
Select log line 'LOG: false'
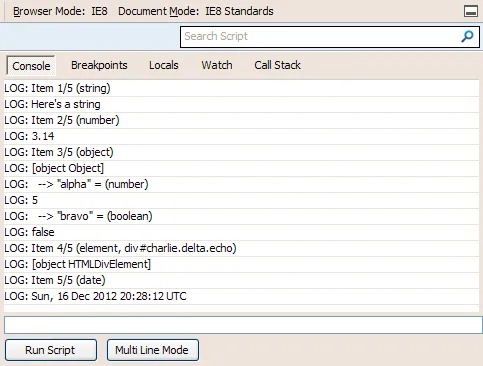click(x=241, y=232)
